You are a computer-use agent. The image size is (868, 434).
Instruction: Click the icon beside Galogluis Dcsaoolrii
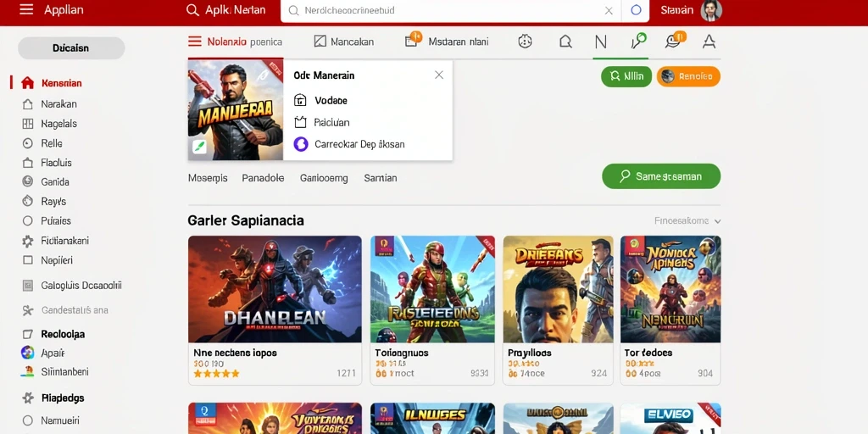pyautogui.click(x=27, y=286)
